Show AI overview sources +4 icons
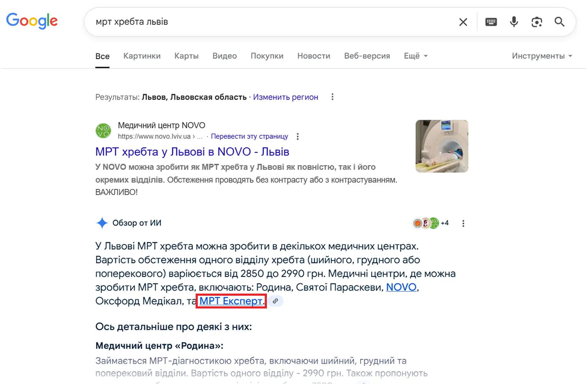The height and width of the screenshot is (384, 588). click(x=430, y=223)
